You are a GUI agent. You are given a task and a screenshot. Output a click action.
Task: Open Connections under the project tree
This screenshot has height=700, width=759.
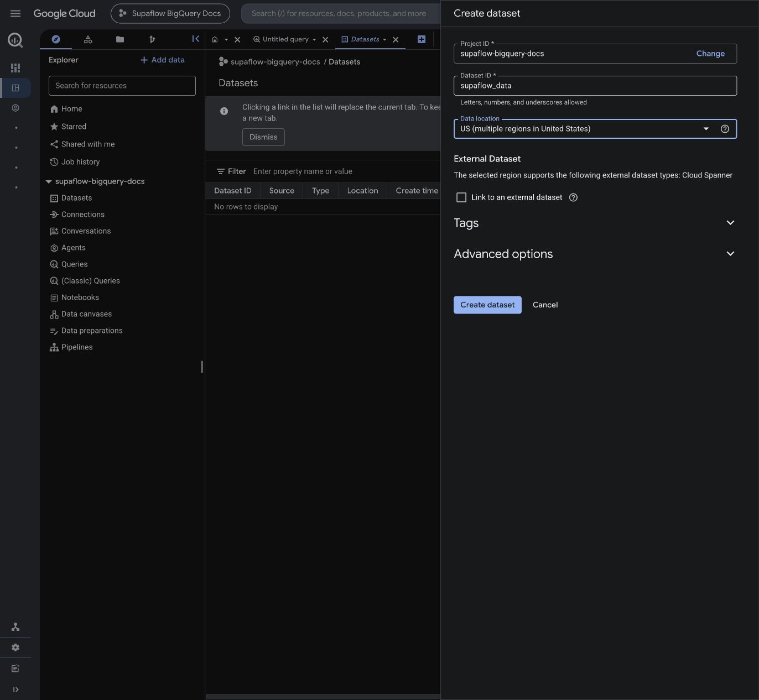(x=82, y=215)
